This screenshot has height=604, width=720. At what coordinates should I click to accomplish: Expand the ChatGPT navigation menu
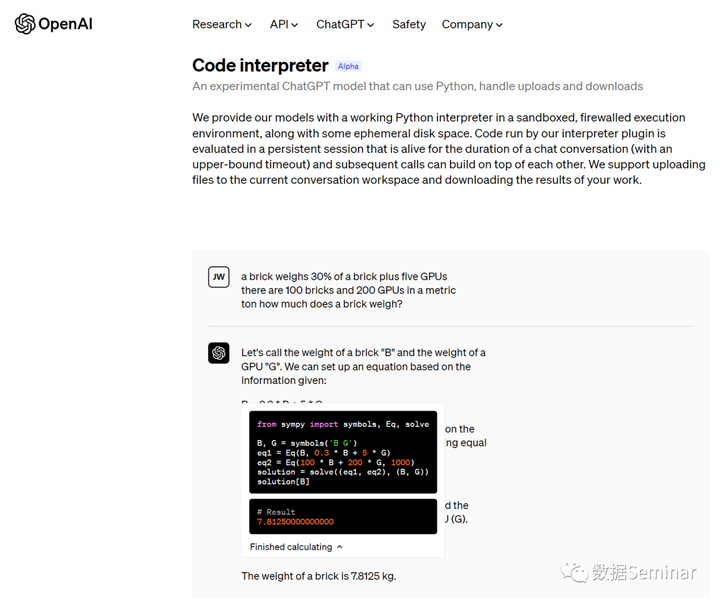[345, 24]
